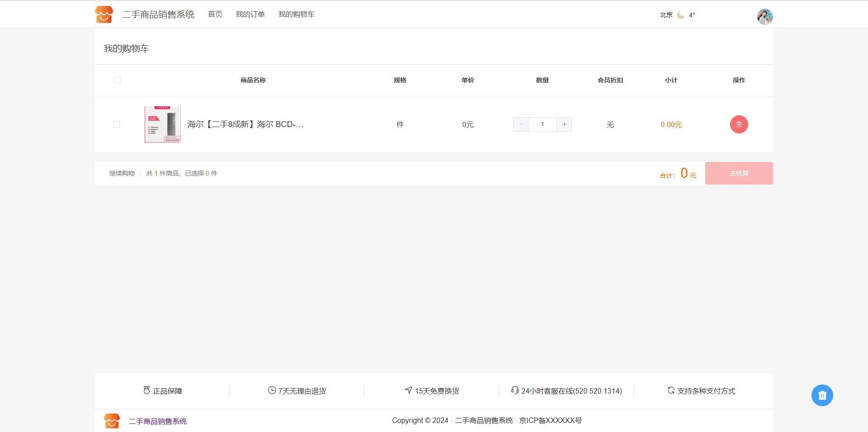Screen dimensions: 868x432
Task: Click the Haier product name link
Action: coord(245,124)
